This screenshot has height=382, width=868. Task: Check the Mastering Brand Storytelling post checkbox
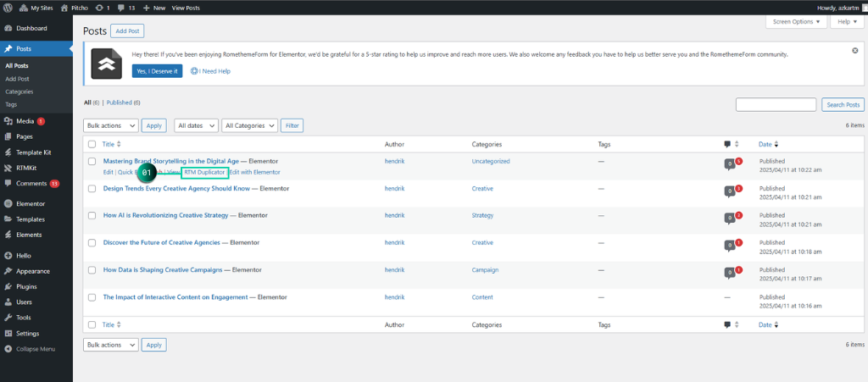[92, 162]
